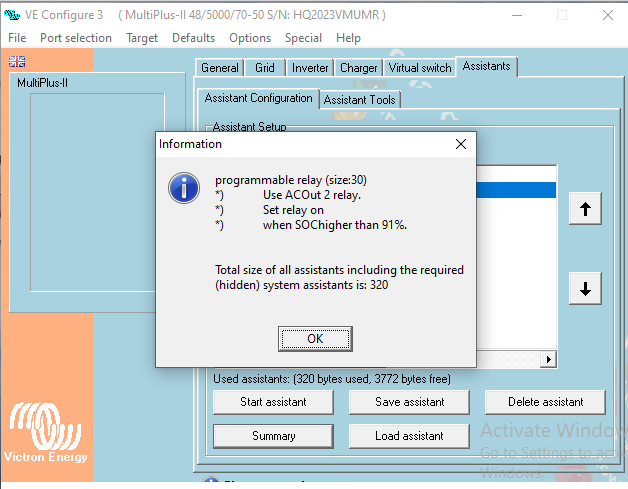The height and width of the screenshot is (489, 628).
Task: Open the Options menu
Action: pyautogui.click(x=250, y=38)
